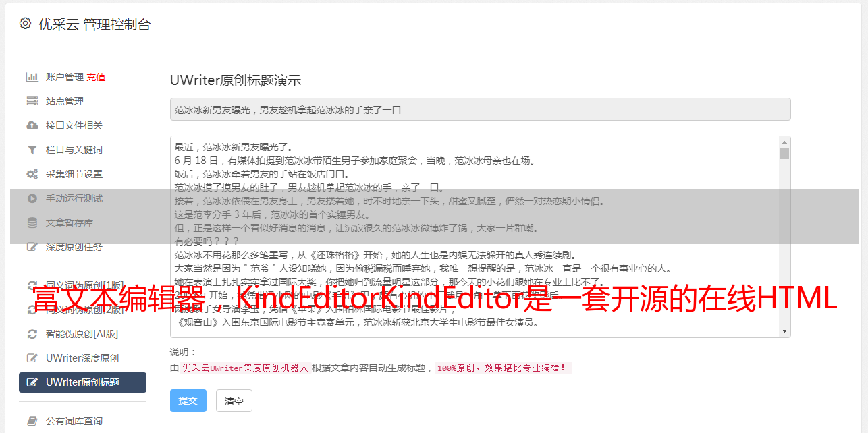Click the cloud upload icon for 接口文件相关

click(x=32, y=125)
